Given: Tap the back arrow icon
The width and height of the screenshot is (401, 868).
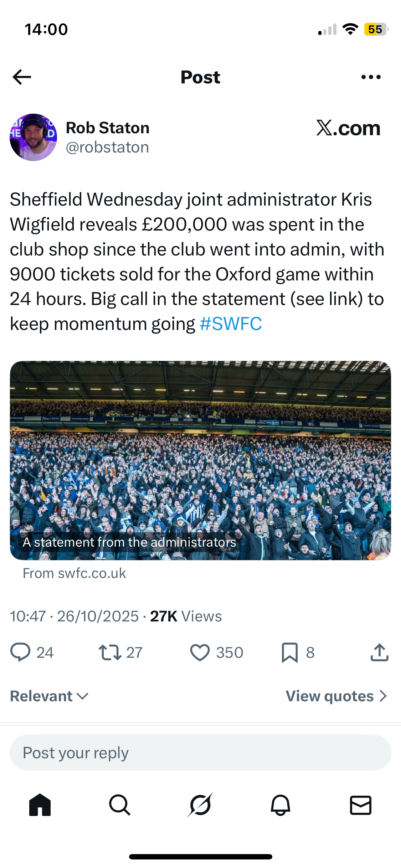Looking at the screenshot, I should [22, 77].
